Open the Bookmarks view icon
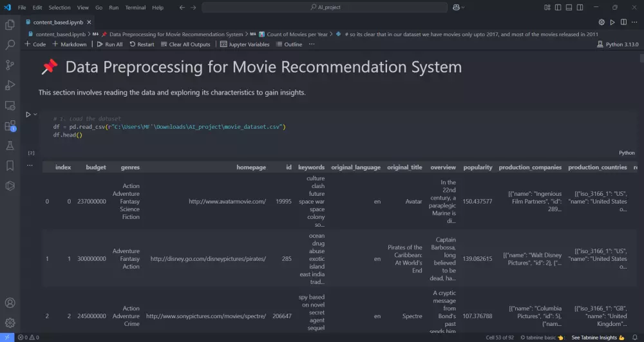 pos(10,166)
